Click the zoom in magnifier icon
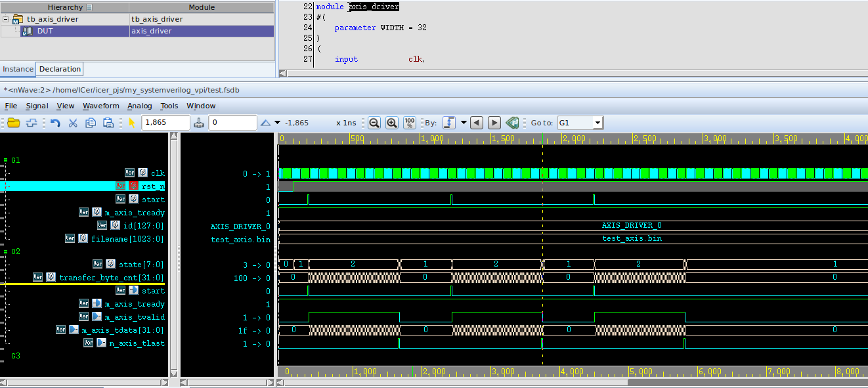Image resolution: width=868 pixels, height=388 pixels. 392,123
